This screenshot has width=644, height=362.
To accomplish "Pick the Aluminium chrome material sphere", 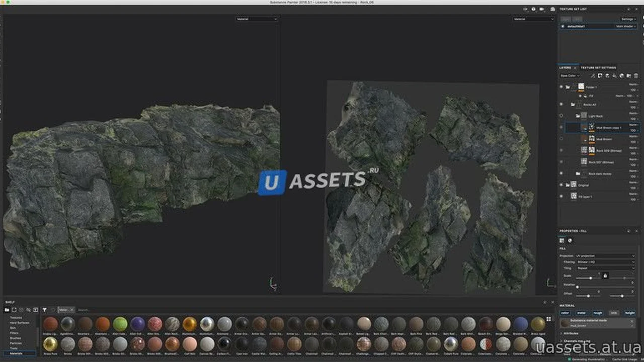I will tap(207, 324).
